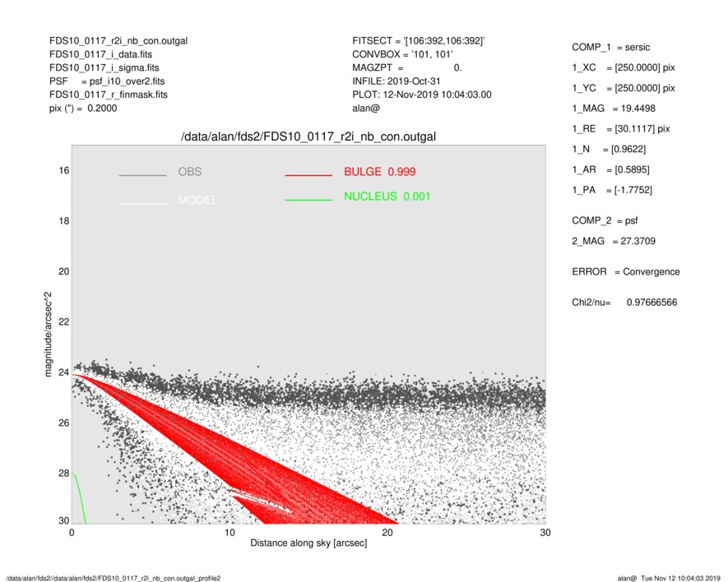Select the '1_MAG = 19.4498' value

pyautogui.click(x=614, y=109)
